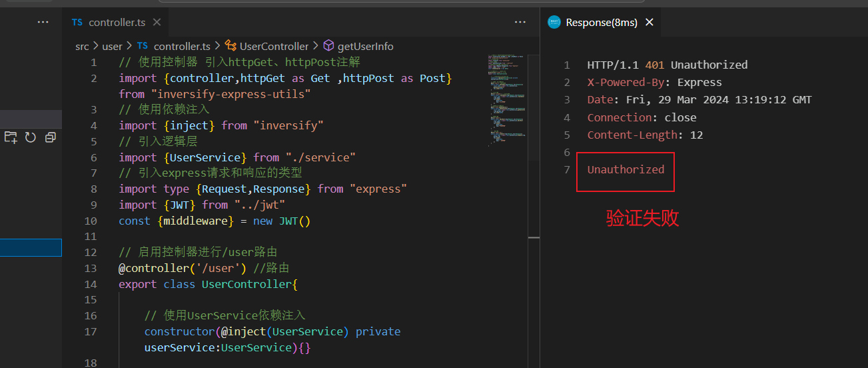Click the editor's vertical scrollbar marker
Image resolution: width=868 pixels, height=368 pixels.
(x=534, y=236)
